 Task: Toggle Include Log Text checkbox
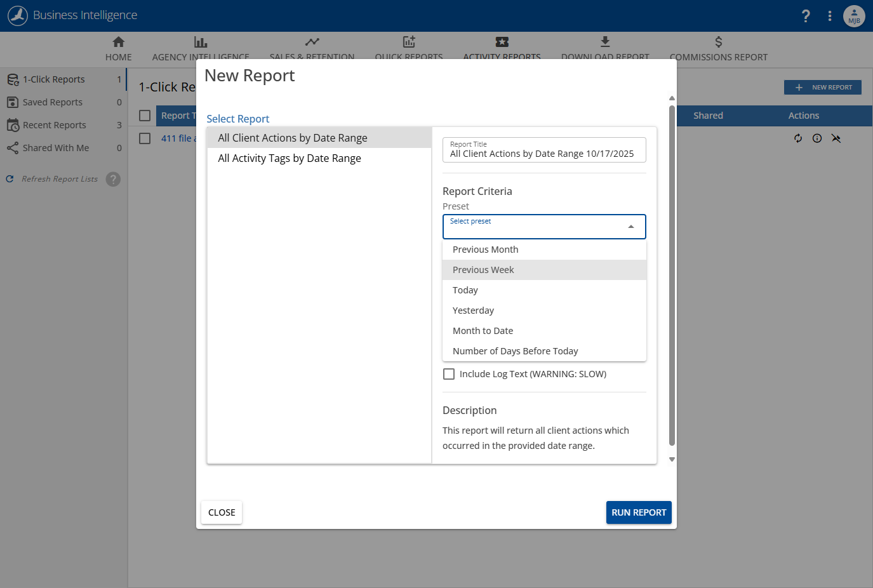pos(449,374)
